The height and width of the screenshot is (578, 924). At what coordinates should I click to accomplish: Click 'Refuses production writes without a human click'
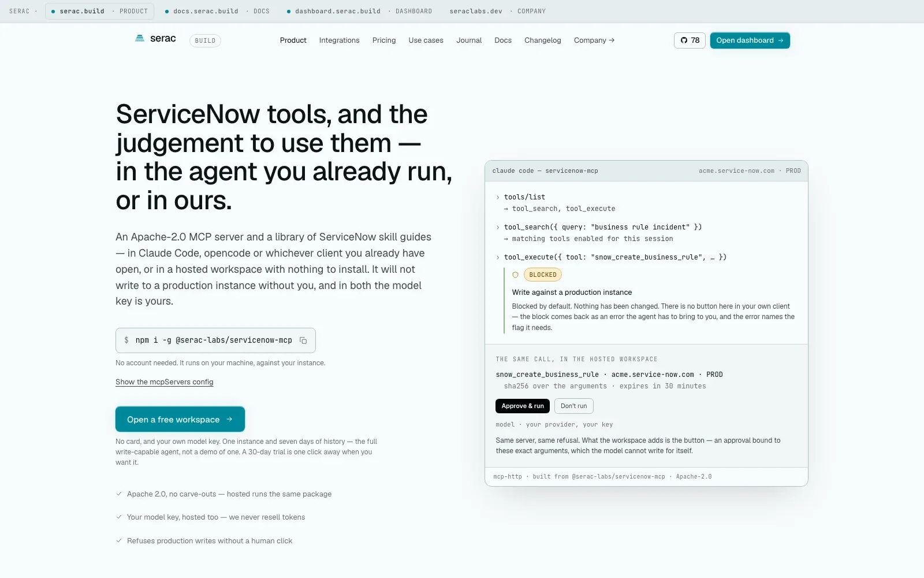[x=210, y=541]
